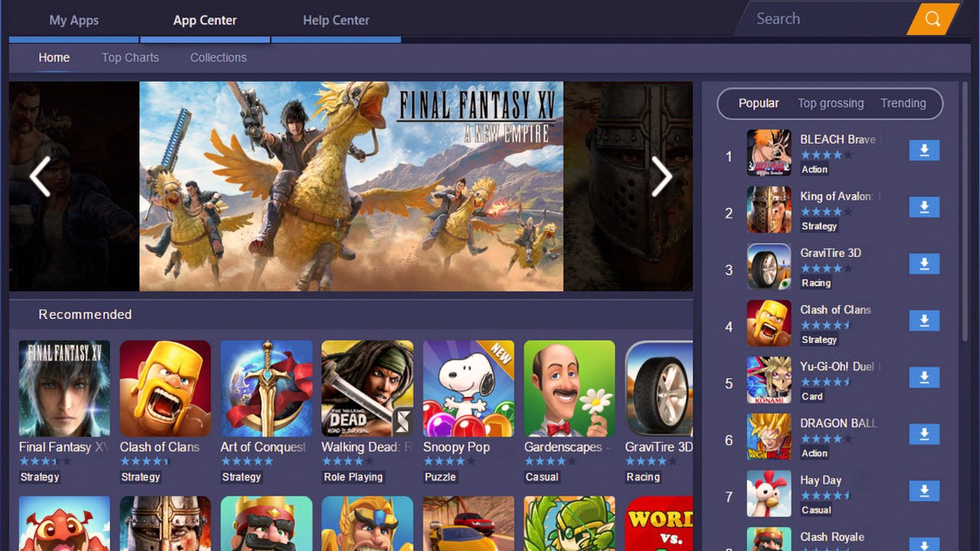
Task: Switch to App Center tab
Action: point(205,20)
